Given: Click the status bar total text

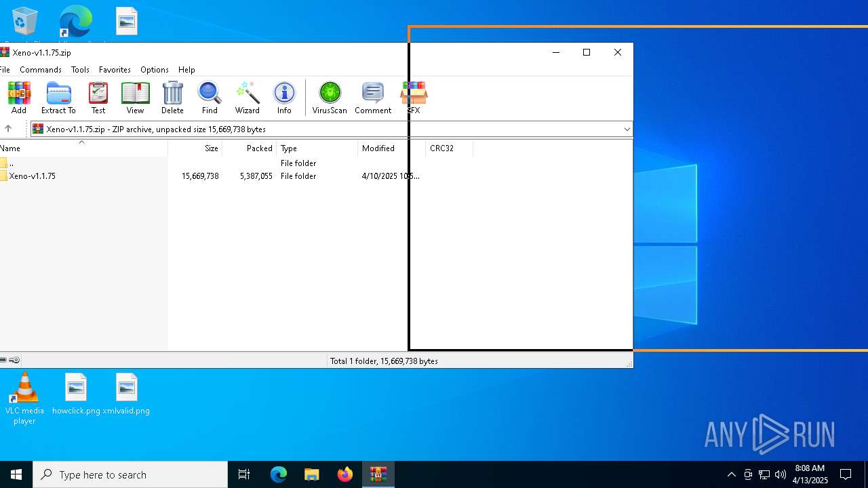Looking at the screenshot, I should [x=384, y=361].
